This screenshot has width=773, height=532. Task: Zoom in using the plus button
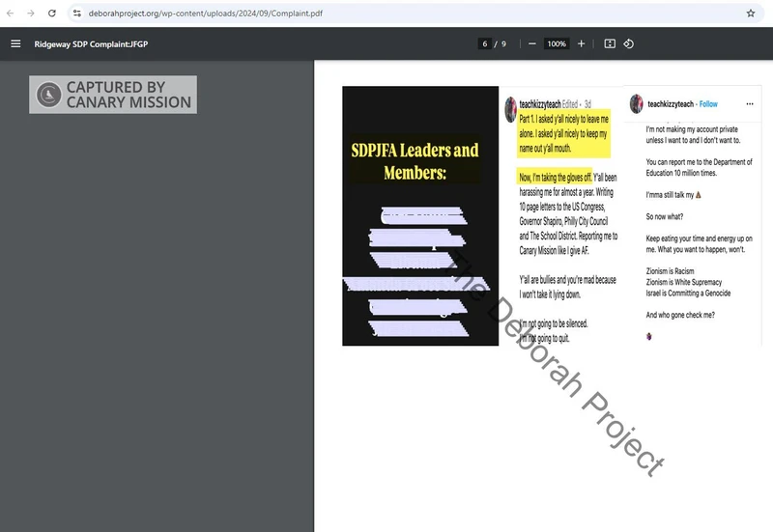(581, 43)
